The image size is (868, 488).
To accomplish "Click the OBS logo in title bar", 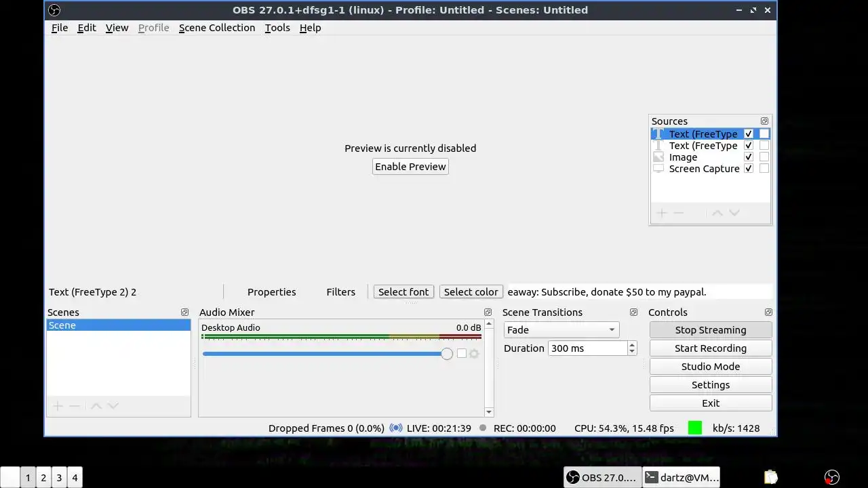I will coord(54,10).
